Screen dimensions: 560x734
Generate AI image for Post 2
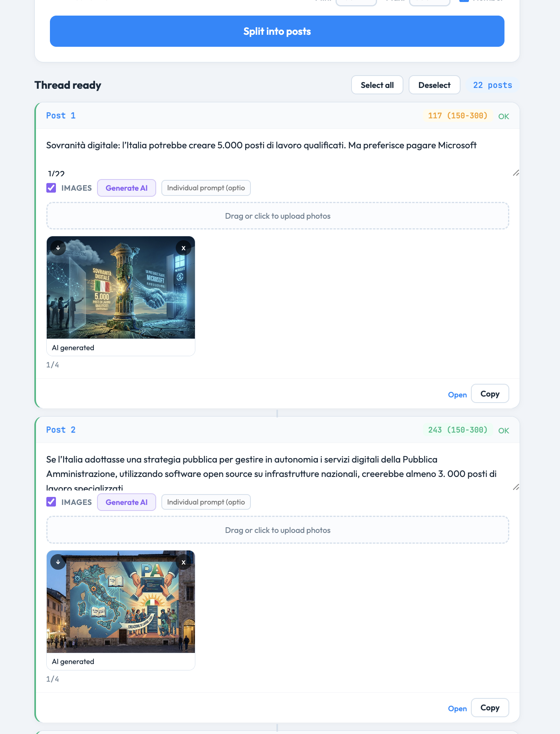127,502
